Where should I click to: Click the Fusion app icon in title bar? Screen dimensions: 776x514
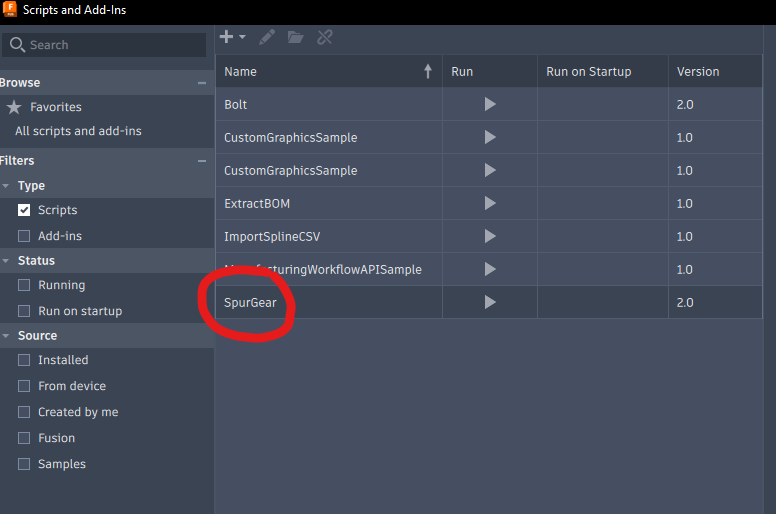(9, 9)
